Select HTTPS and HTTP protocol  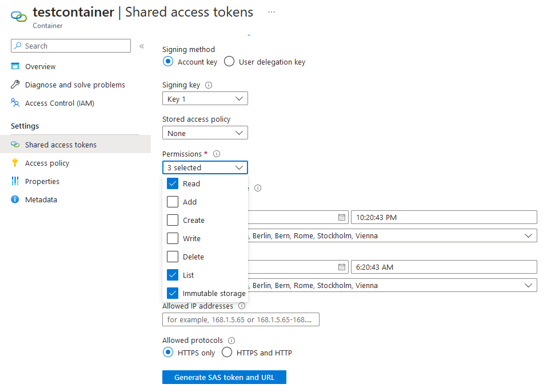point(227,352)
